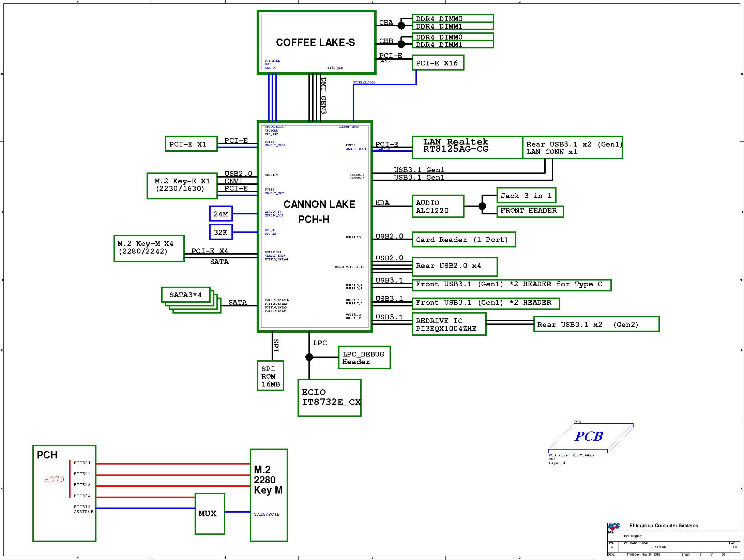Click the AUDIO ALC1220 block
744x560 pixels.
coord(438,206)
